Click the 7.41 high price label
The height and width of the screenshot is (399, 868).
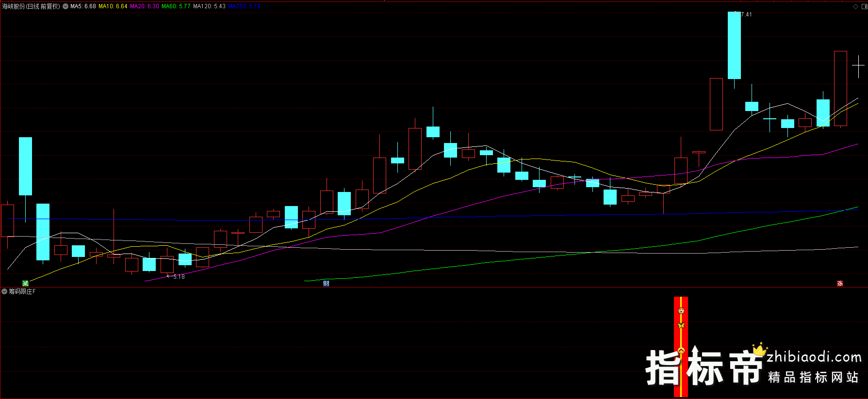[x=746, y=15]
